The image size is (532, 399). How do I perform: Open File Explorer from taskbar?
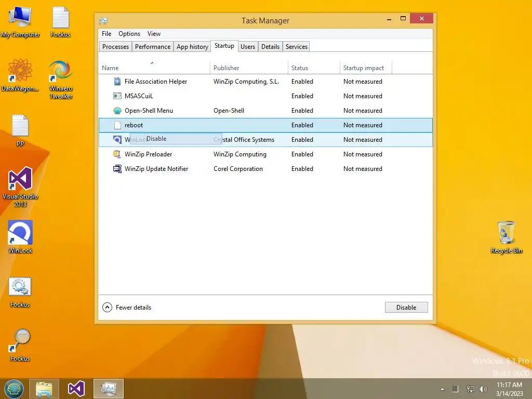click(44, 389)
